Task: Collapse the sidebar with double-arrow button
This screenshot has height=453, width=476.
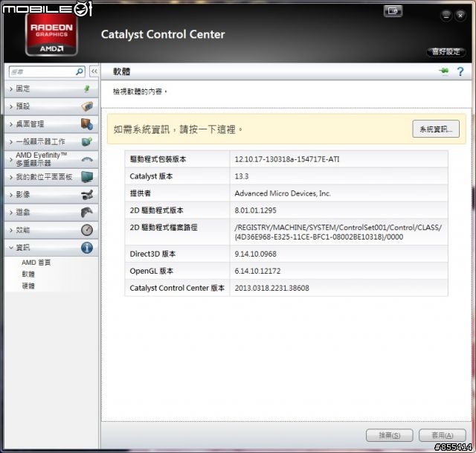Action: tap(94, 71)
